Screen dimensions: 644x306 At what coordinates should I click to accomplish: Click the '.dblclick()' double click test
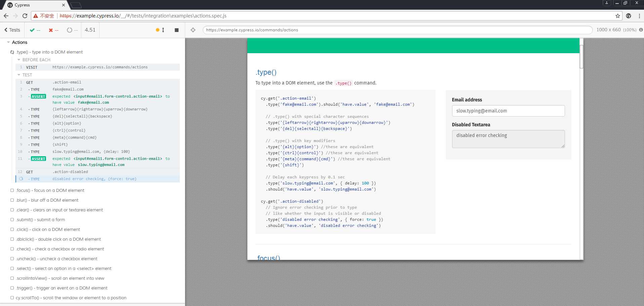pos(58,239)
